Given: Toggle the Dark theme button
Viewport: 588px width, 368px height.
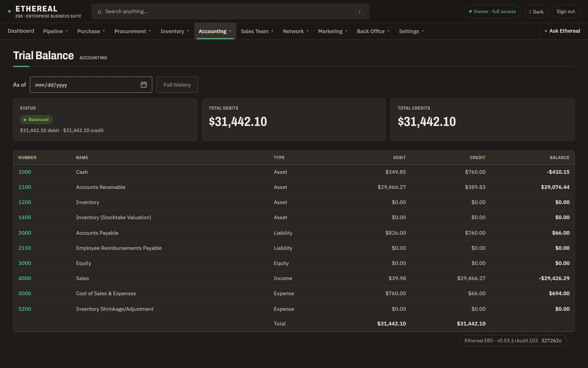Looking at the screenshot, I should click(536, 11).
